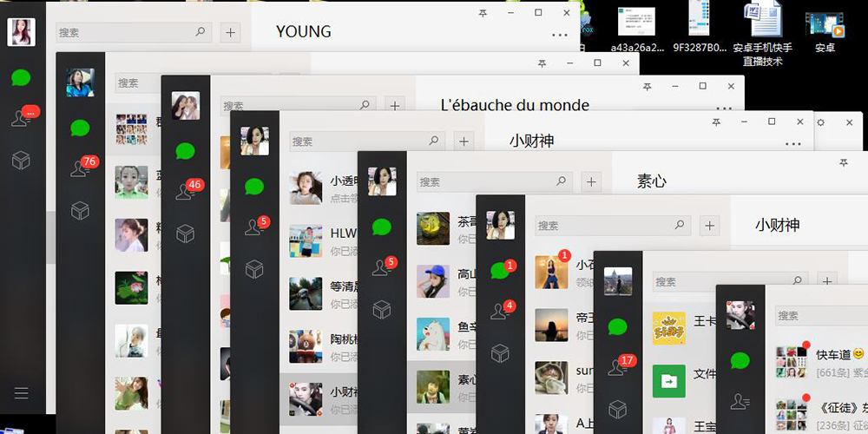Click the settings gear beside the 小财神 title bar
Screen dimensions: 868x434
pos(820,122)
